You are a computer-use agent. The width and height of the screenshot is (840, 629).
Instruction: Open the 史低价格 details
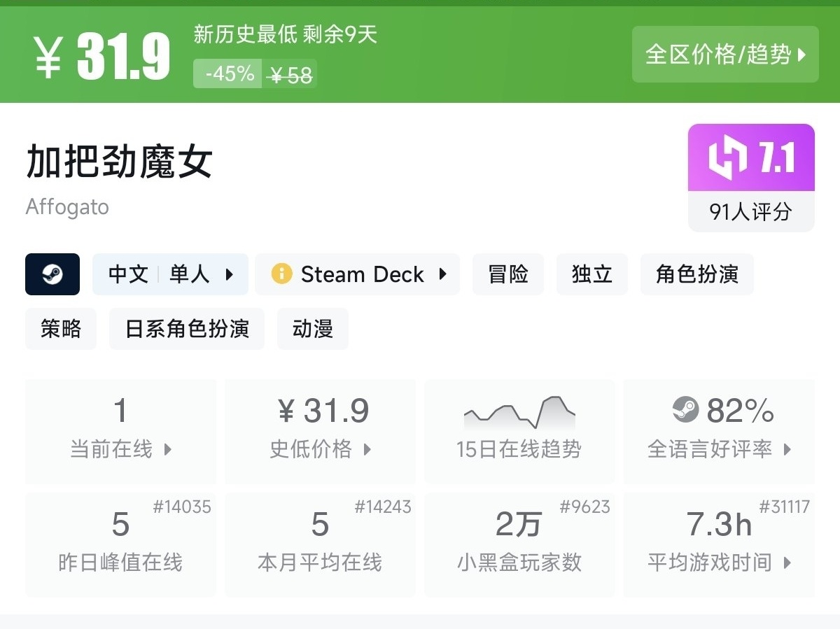[321, 431]
